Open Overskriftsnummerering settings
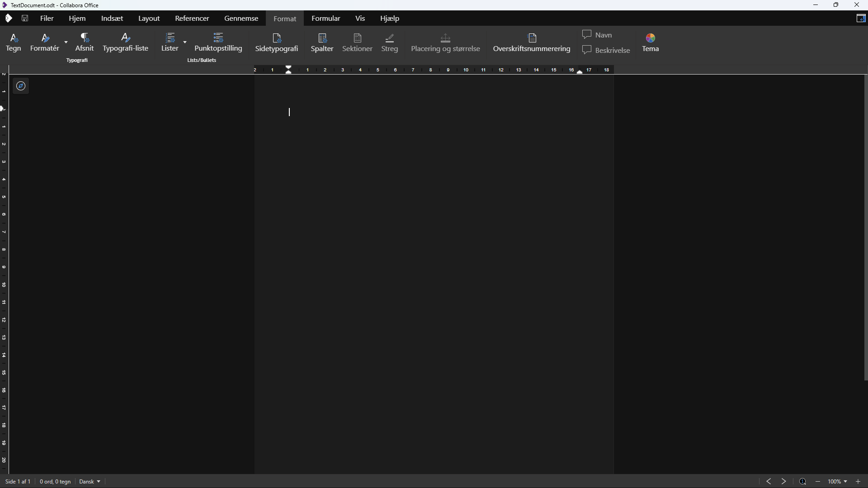The image size is (868, 488). coord(532,42)
